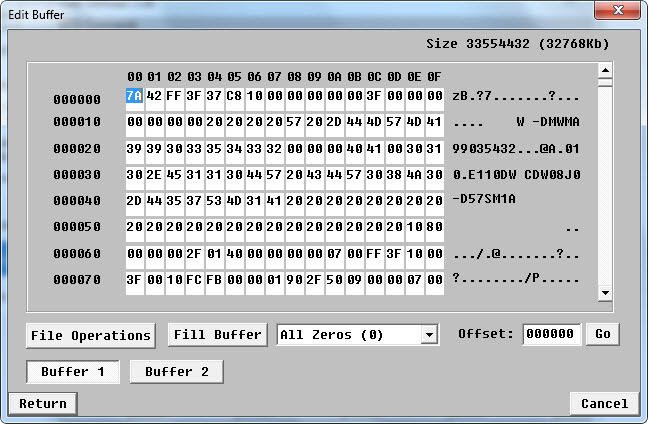Close the Edit Buffer dialog window

click(616, 10)
